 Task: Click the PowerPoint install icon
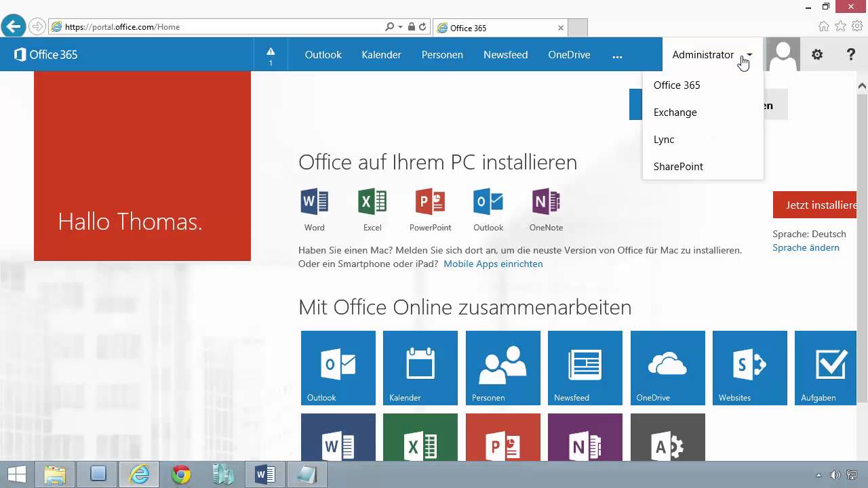pyautogui.click(x=430, y=202)
